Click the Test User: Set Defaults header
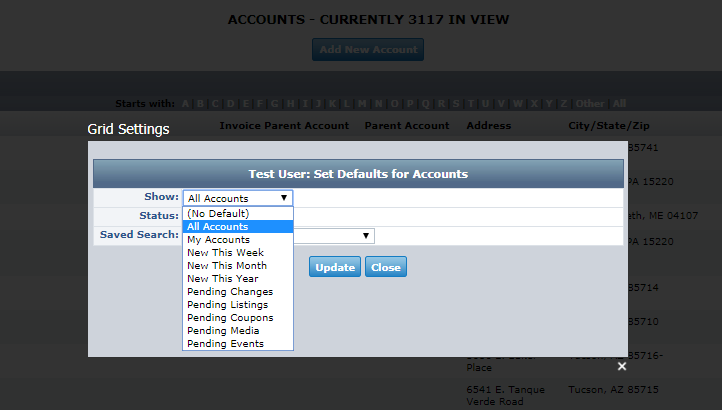This screenshot has width=722, height=410. pos(358,174)
